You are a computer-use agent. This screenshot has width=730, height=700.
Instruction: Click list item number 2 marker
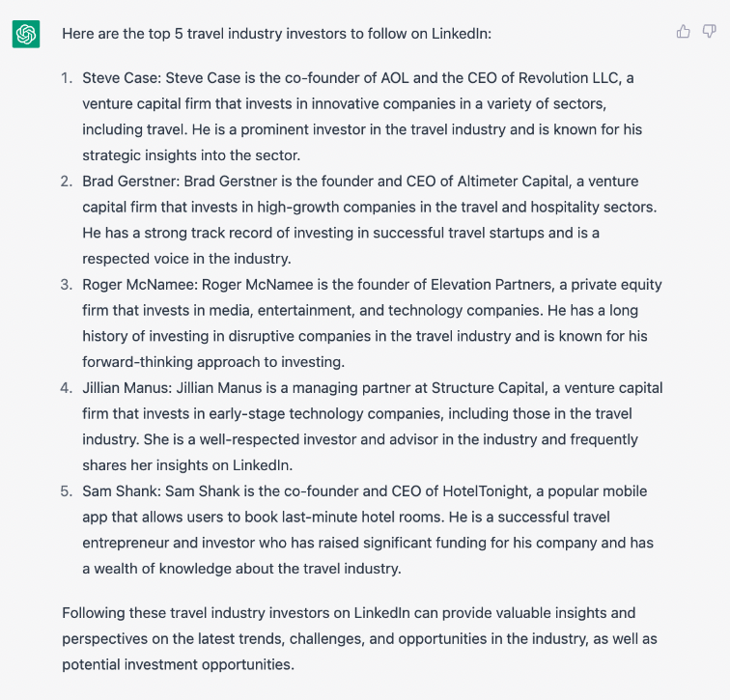pyautogui.click(x=67, y=182)
